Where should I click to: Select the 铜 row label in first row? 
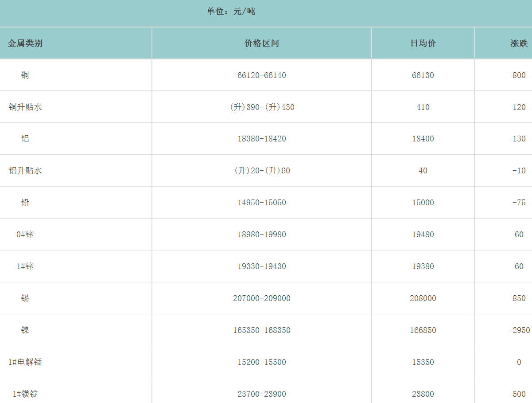point(25,75)
